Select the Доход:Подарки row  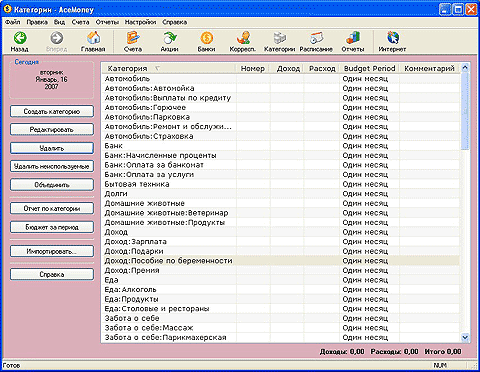click(281, 251)
